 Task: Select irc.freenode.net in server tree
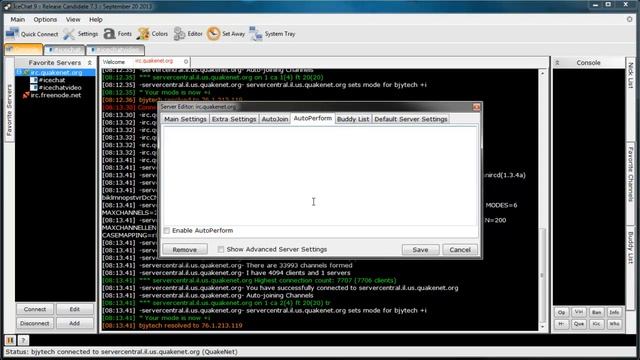(56, 95)
